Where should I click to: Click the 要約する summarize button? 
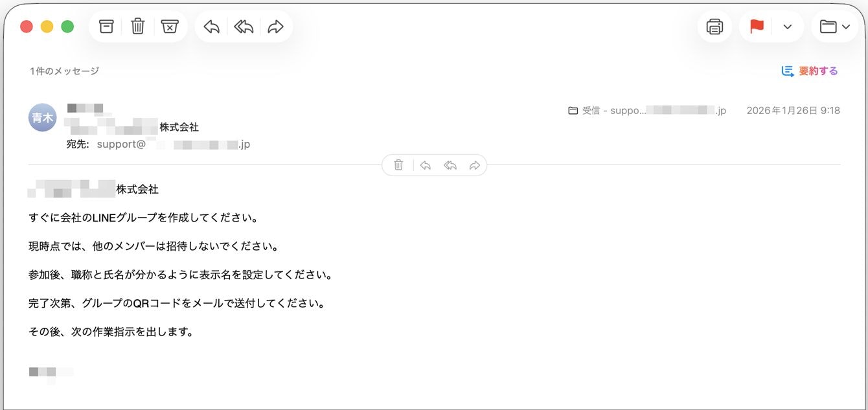(810, 71)
